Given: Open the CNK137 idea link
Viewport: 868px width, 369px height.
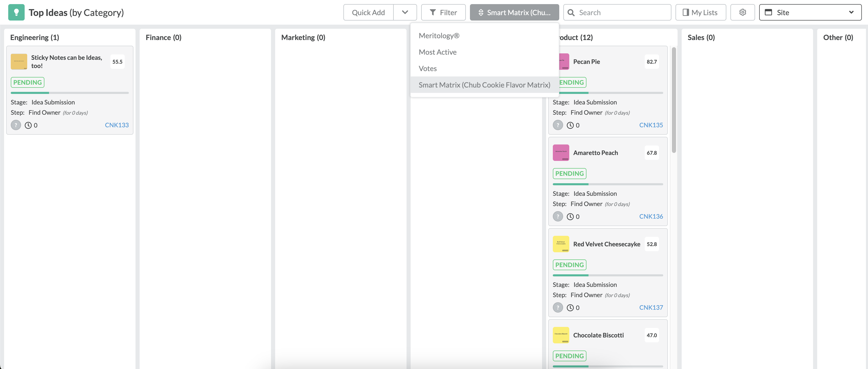Looking at the screenshot, I should coord(651,307).
